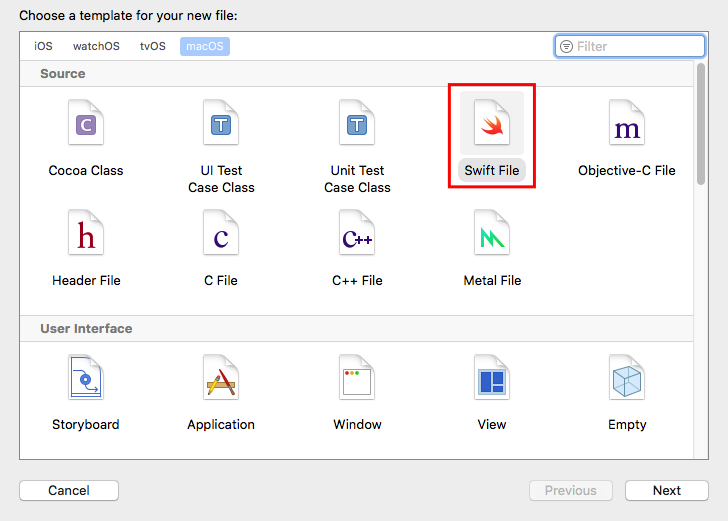Select the Cocoa Class template icon

point(86,125)
